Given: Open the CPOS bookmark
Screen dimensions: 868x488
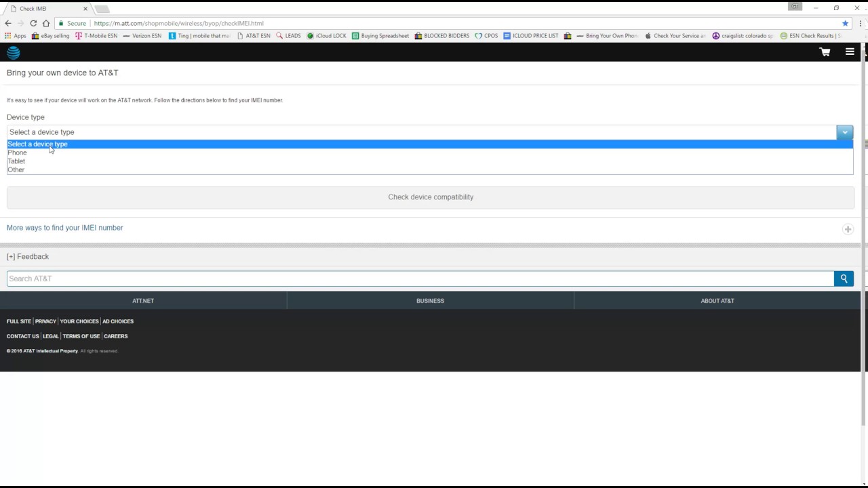Looking at the screenshot, I should click(486, 36).
